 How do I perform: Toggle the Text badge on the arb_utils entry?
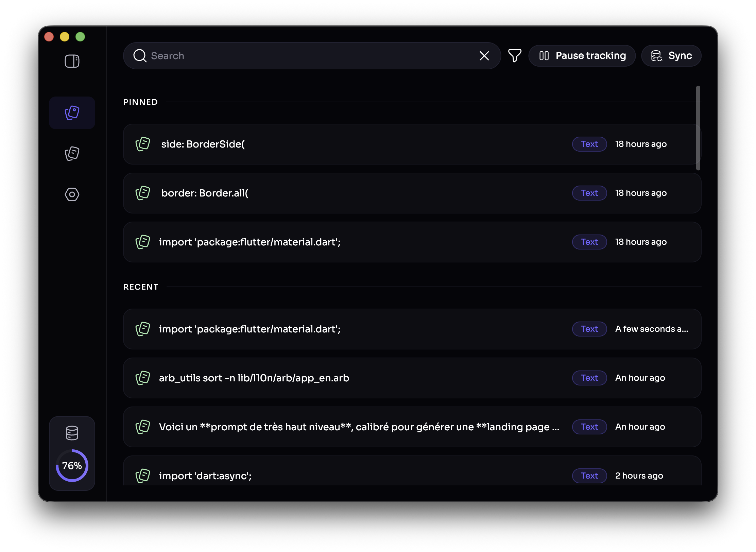pyautogui.click(x=589, y=378)
